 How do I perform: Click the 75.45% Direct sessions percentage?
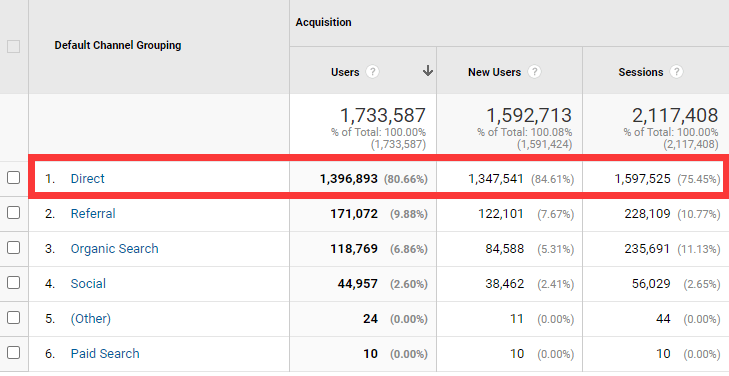(699, 179)
